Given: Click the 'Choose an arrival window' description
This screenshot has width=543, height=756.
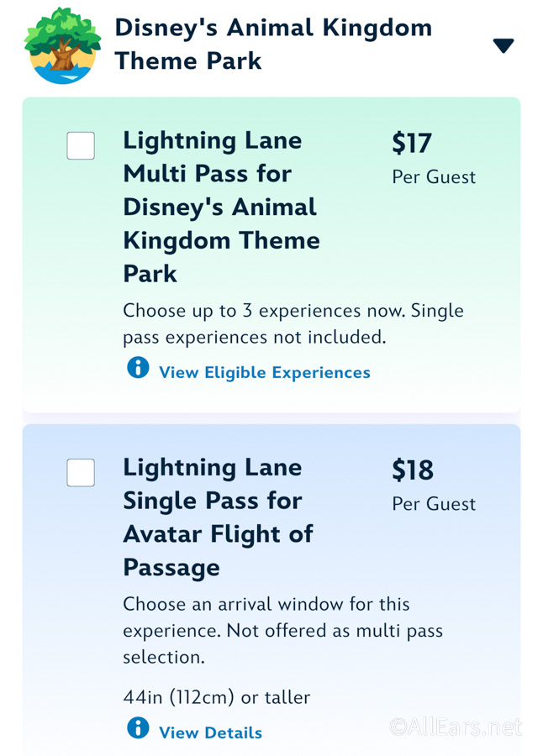Looking at the screenshot, I should tap(282, 631).
